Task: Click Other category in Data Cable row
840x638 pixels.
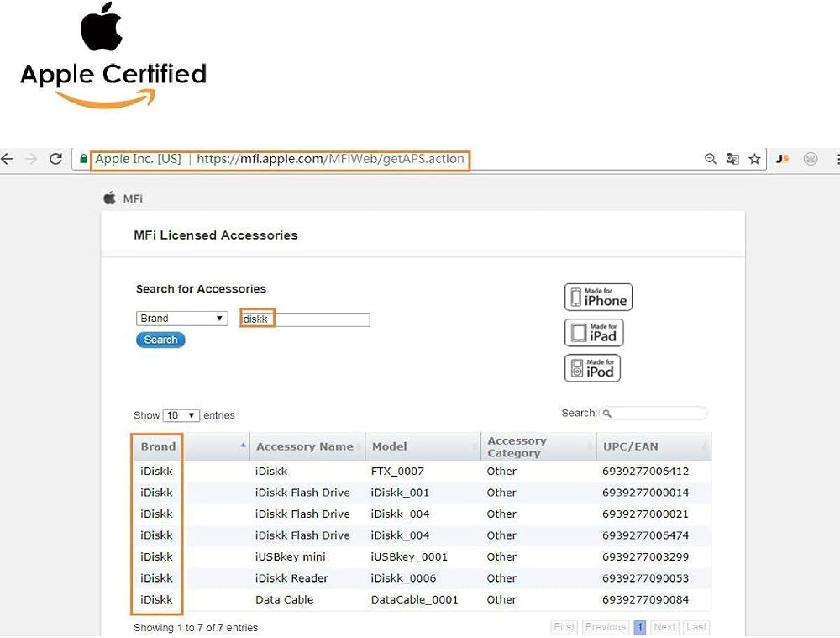Action: click(501, 600)
